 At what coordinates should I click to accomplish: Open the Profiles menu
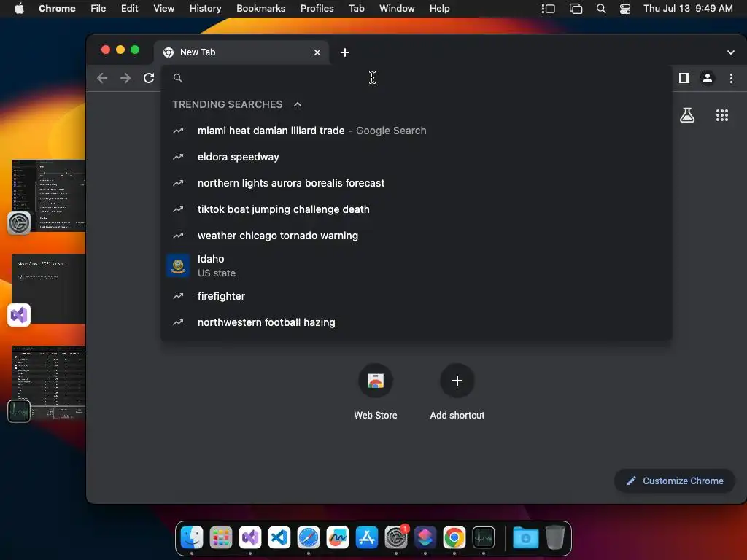317,8
